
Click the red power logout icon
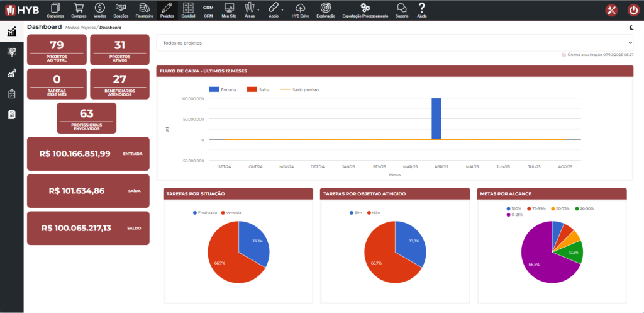[633, 10]
